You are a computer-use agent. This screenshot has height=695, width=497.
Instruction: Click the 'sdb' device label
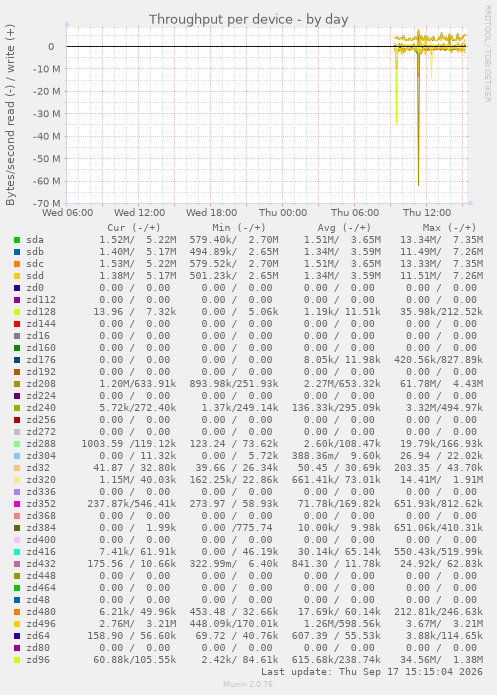pos(35,252)
